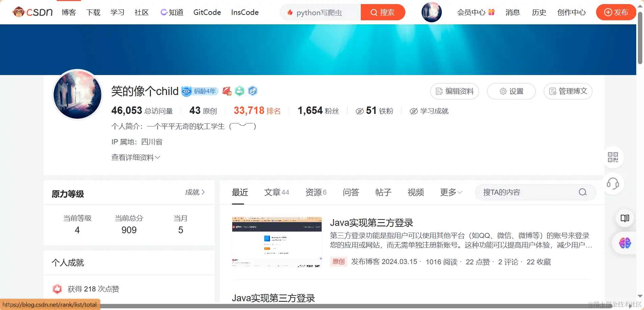Screen dimensions: 644x310
Task: Click the C知道 logo icon
Action: pos(164,12)
